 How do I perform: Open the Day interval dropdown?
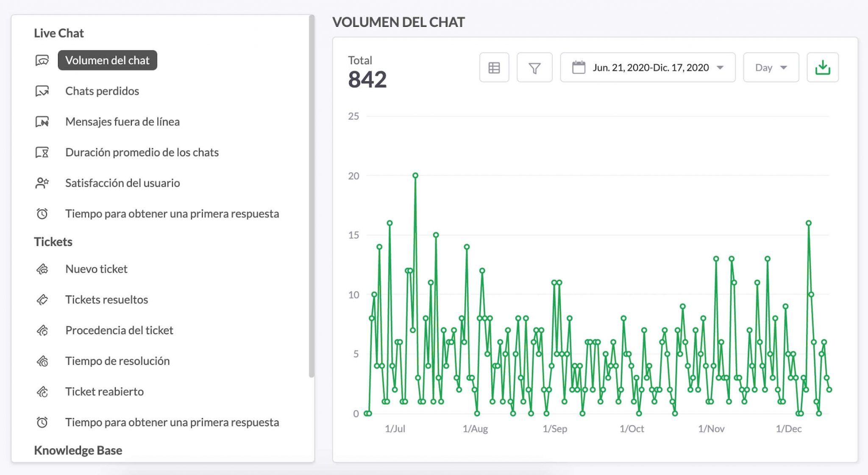771,68
